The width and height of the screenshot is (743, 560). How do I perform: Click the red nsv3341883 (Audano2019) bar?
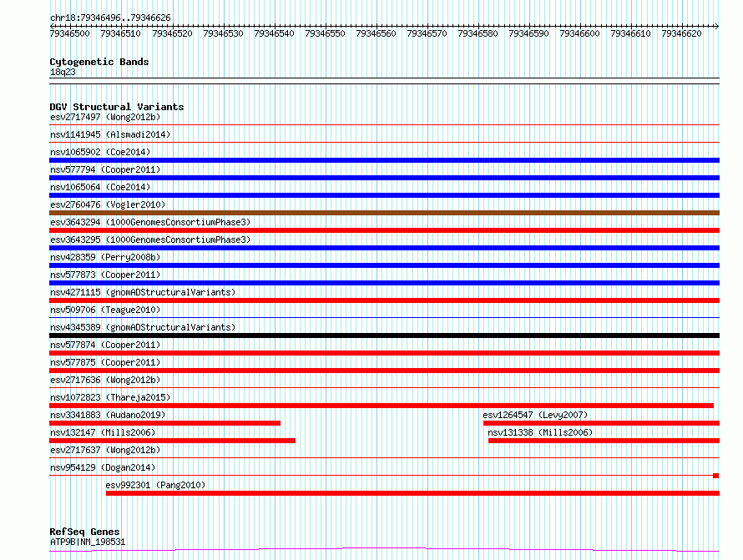(165, 423)
